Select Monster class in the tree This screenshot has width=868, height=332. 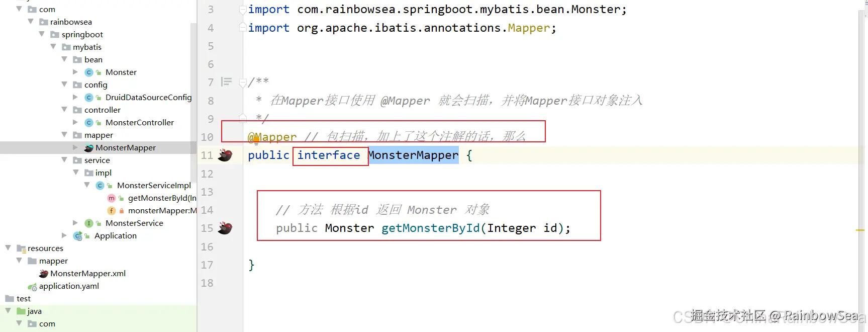tap(121, 72)
